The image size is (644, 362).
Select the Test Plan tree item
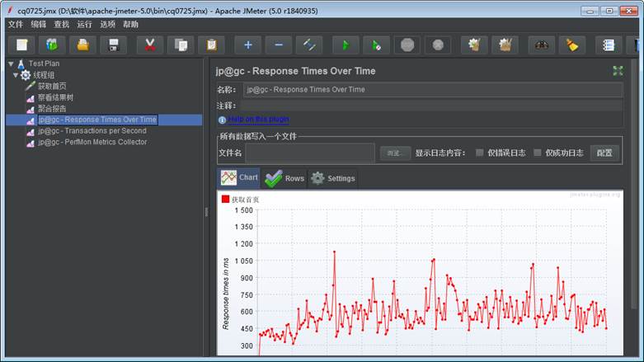tap(44, 63)
